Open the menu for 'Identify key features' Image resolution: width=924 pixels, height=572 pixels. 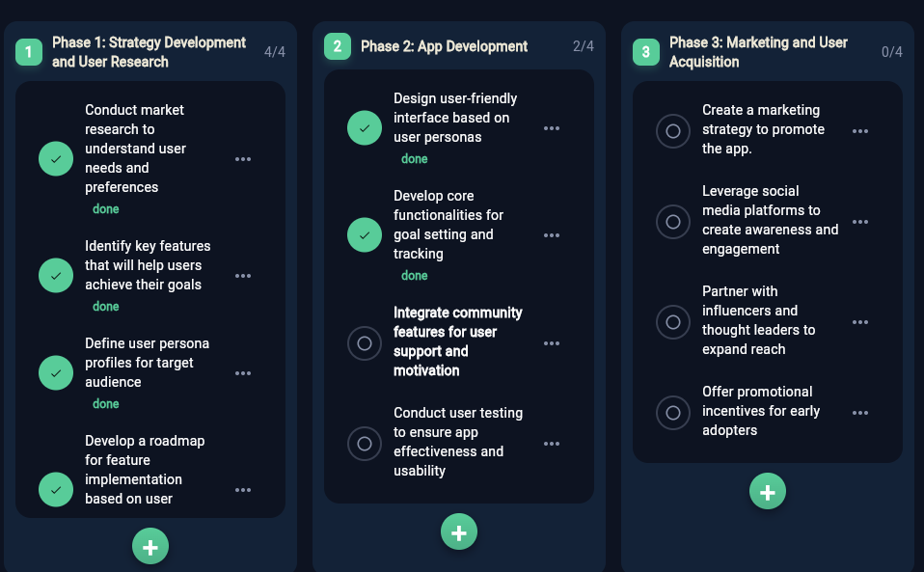tap(242, 275)
